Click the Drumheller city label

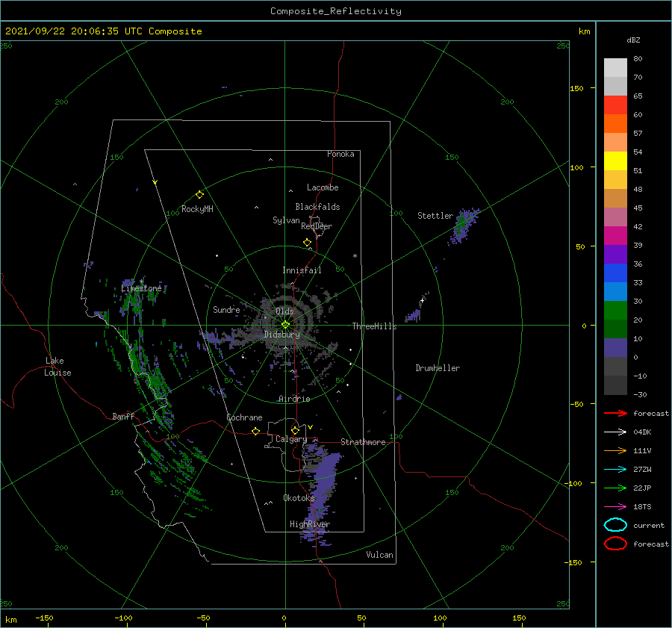[438, 368]
